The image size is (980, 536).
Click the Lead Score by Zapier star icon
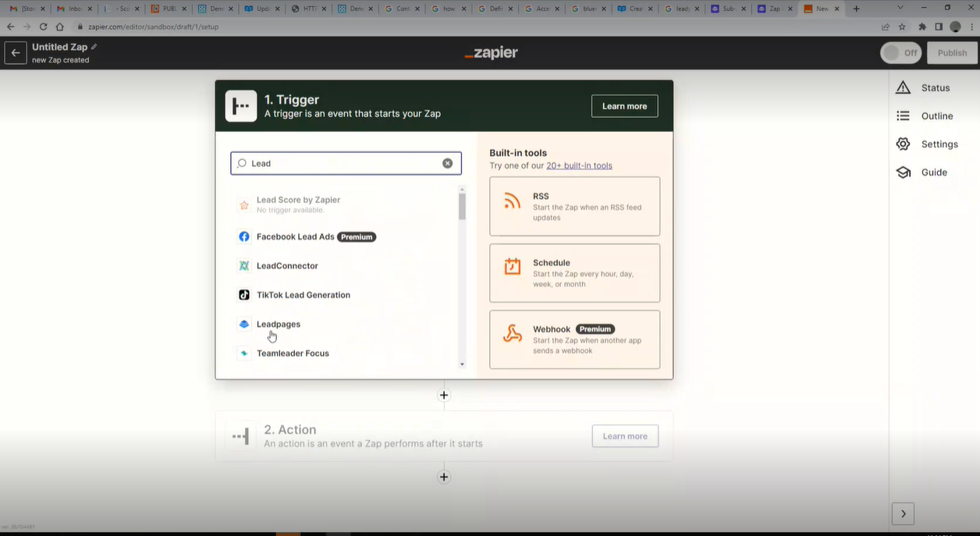click(x=244, y=205)
